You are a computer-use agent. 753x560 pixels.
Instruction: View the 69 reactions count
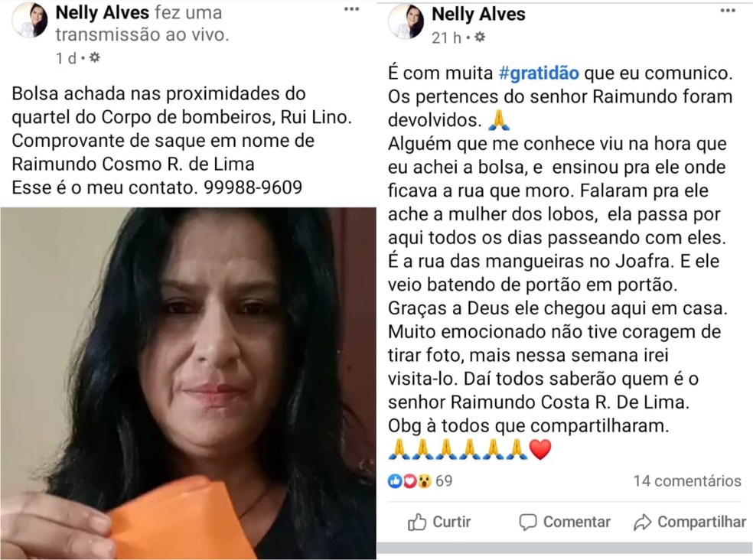(444, 480)
